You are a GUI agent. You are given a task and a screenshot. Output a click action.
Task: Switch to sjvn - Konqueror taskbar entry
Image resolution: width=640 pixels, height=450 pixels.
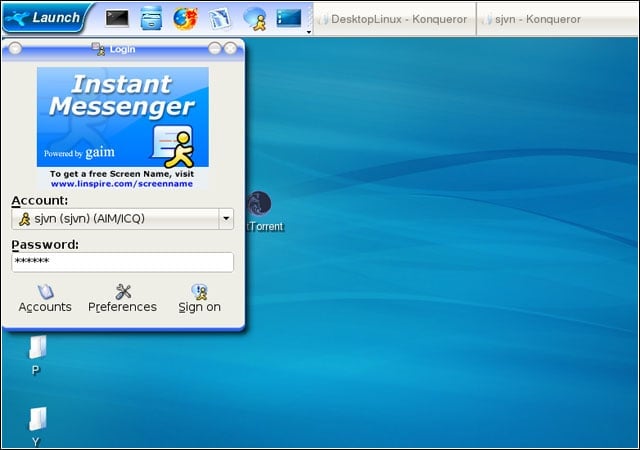pyautogui.click(x=558, y=19)
